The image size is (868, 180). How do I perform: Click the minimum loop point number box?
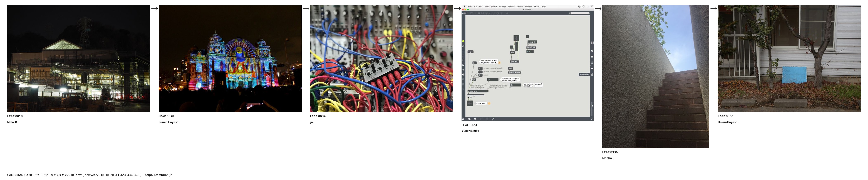[493, 80]
